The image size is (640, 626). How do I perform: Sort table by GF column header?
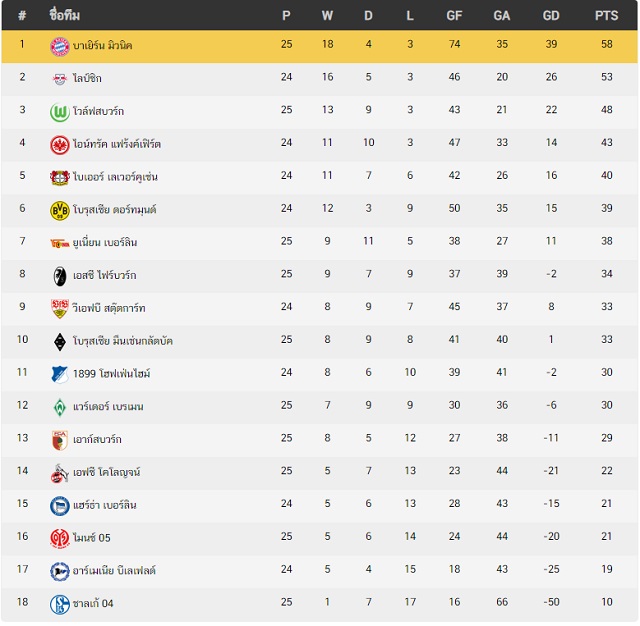click(x=454, y=16)
